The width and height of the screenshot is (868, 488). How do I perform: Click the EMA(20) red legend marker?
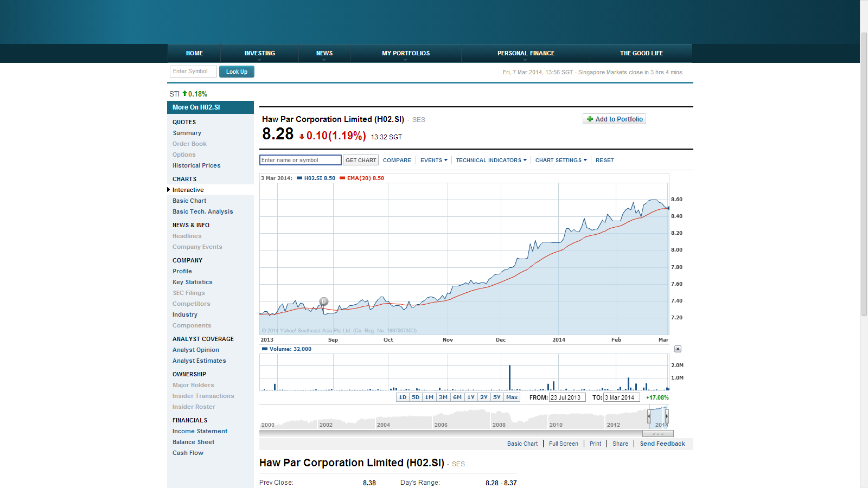tap(342, 178)
